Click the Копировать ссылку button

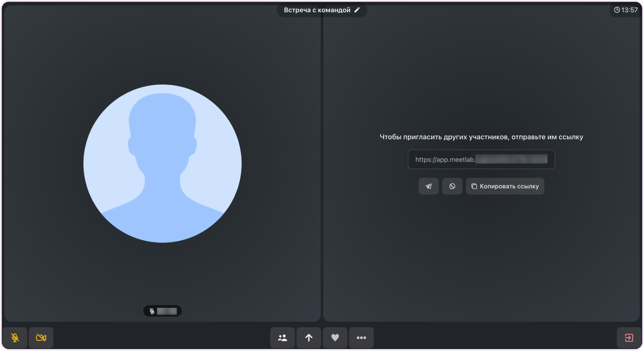point(505,186)
